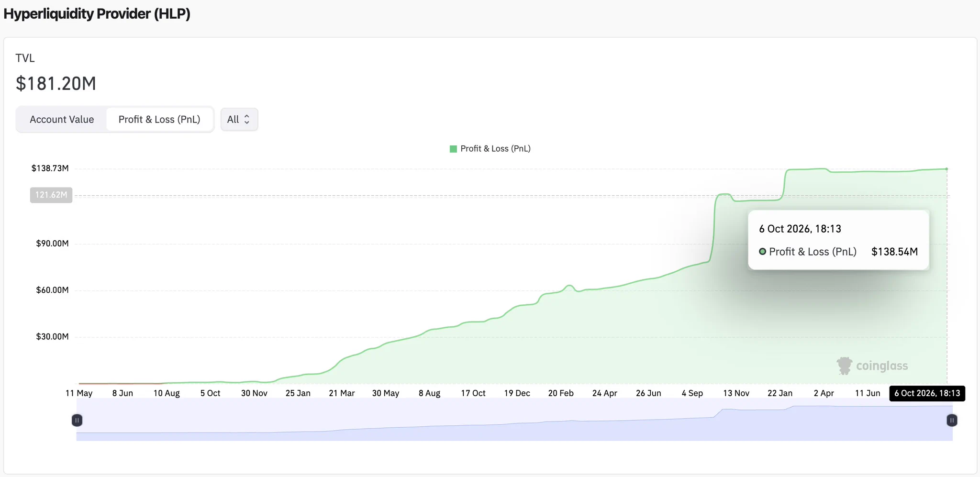Screen dimensions: 980x477
Task: Click the $60.00M y-axis label
Action: (x=52, y=290)
